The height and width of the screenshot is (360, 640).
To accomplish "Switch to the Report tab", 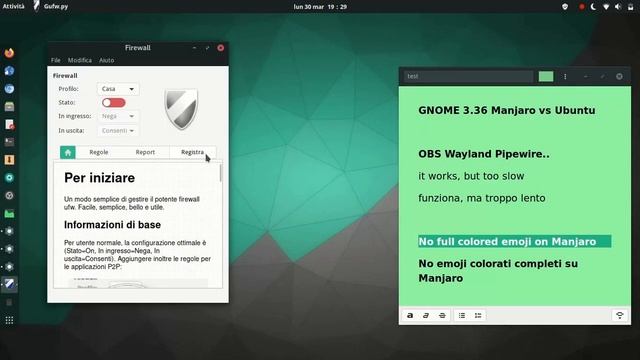I will click(145, 152).
